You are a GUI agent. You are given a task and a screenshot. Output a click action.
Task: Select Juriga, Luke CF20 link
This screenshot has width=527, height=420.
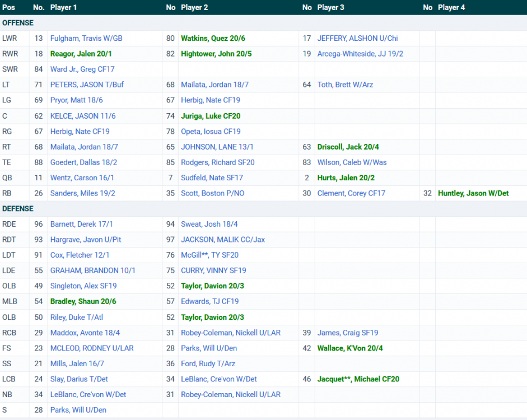[x=211, y=116]
